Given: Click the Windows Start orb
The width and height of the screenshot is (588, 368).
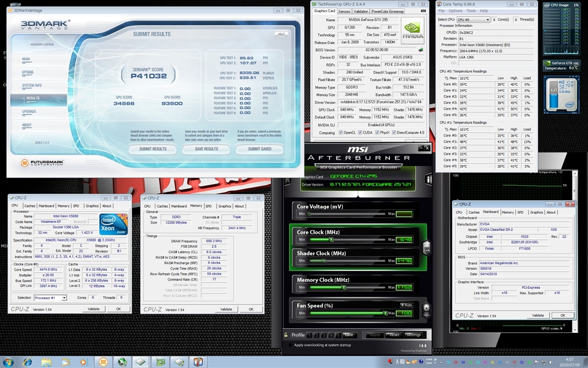Looking at the screenshot, I should [8, 362].
